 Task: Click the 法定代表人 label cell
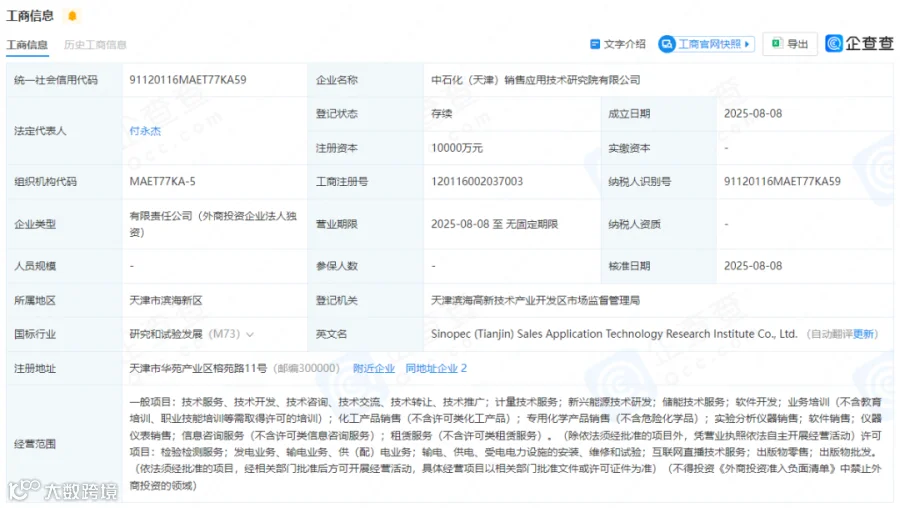tap(64, 131)
